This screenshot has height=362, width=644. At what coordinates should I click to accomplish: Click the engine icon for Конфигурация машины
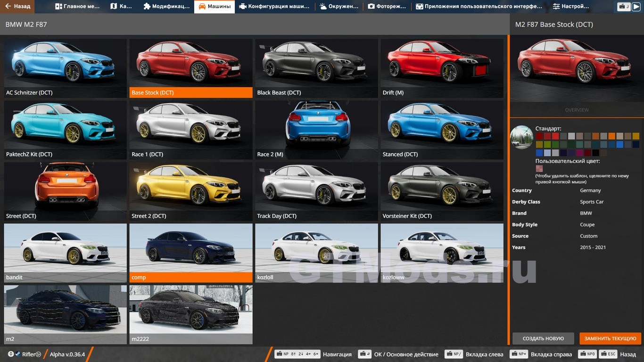242,7
